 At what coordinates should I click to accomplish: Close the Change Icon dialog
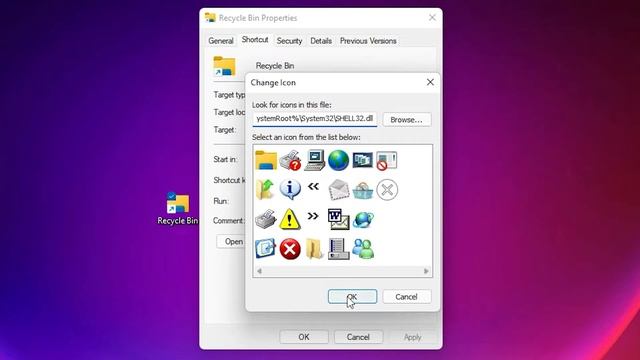(430, 82)
